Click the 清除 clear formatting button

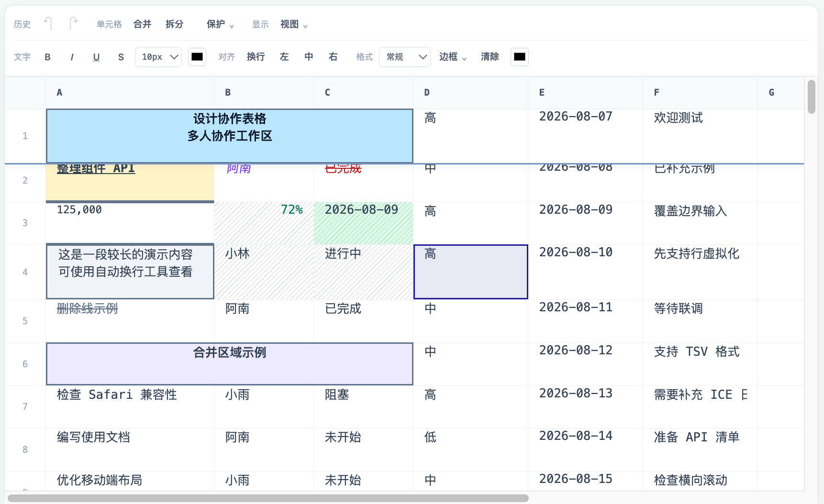point(490,57)
